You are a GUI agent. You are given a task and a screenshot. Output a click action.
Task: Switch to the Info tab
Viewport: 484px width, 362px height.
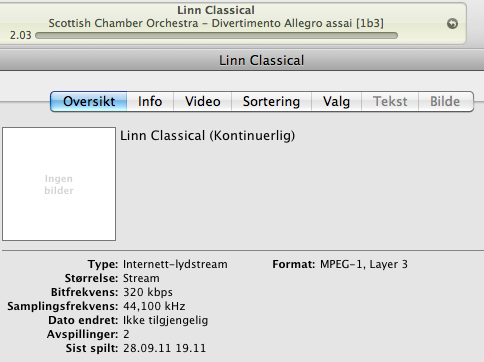coord(150,101)
